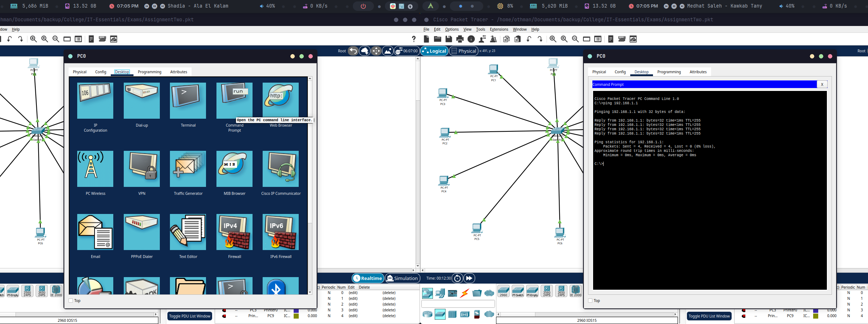
Task: Open the IPv4 Firewall app
Action: [234, 232]
